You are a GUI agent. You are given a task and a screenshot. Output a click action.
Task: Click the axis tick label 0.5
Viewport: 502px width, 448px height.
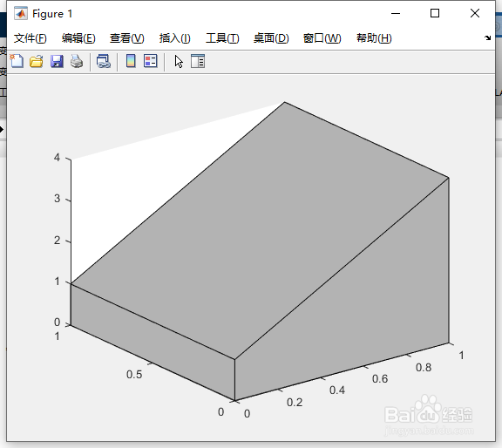click(134, 374)
